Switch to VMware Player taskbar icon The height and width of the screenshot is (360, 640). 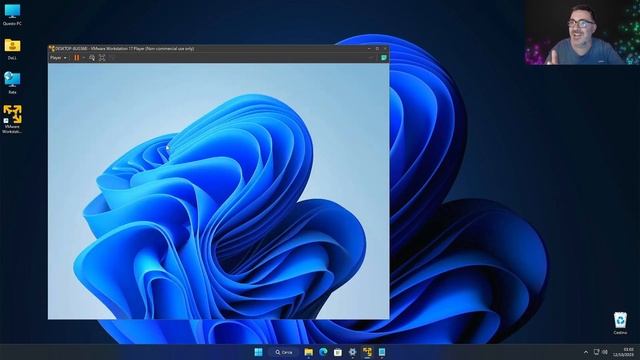point(367,352)
